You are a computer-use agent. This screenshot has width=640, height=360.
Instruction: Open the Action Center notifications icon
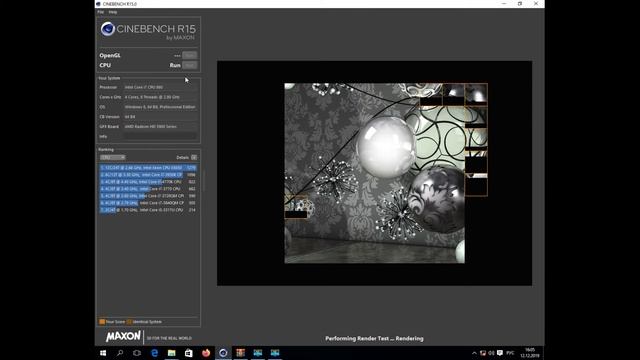(500, 353)
